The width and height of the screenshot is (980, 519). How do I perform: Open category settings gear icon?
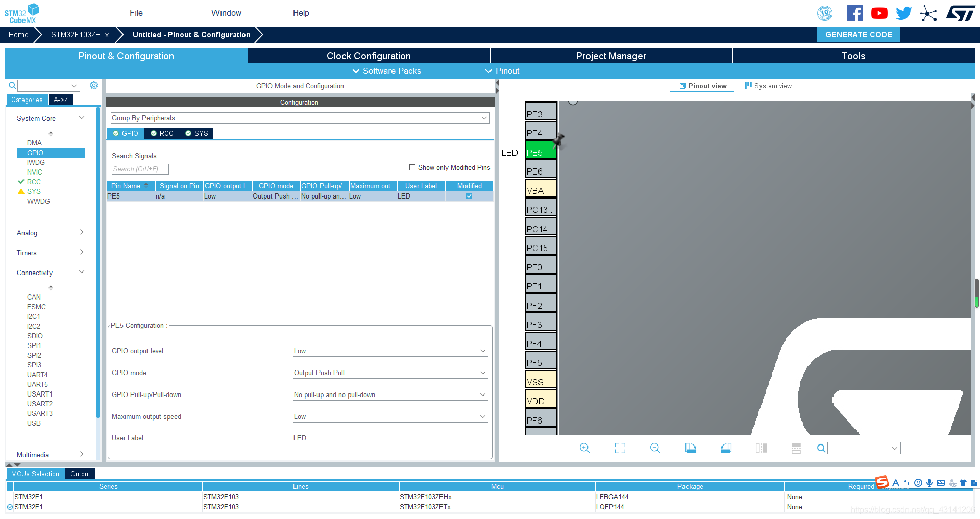pos(94,85)
